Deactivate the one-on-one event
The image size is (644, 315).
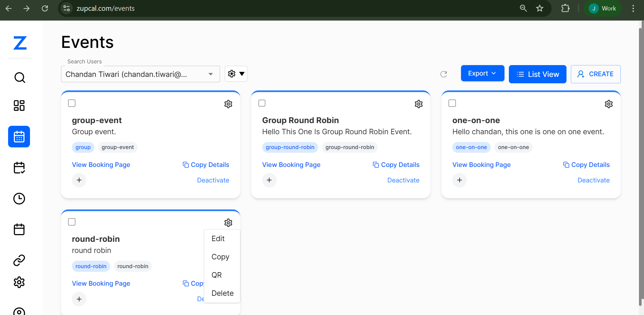point(593,180)
